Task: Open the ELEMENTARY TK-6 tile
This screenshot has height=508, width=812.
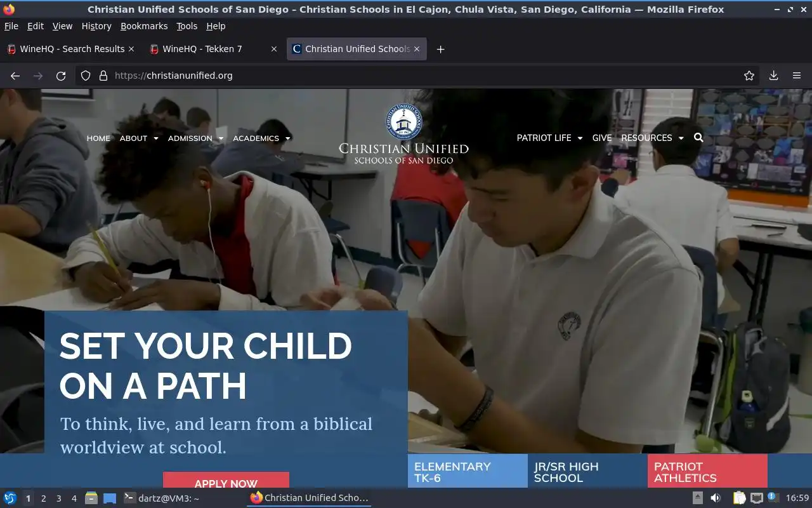Action: coord(468,471)
